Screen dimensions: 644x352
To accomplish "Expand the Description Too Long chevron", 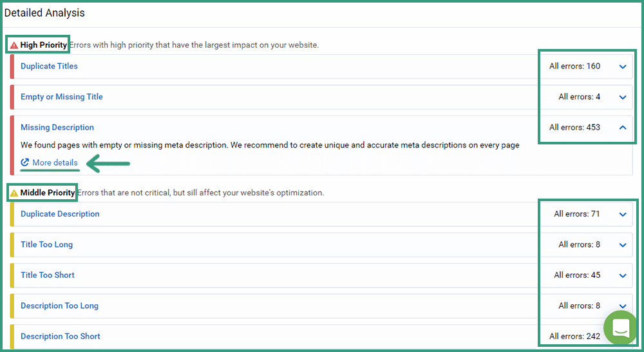I will pos(623,306).
